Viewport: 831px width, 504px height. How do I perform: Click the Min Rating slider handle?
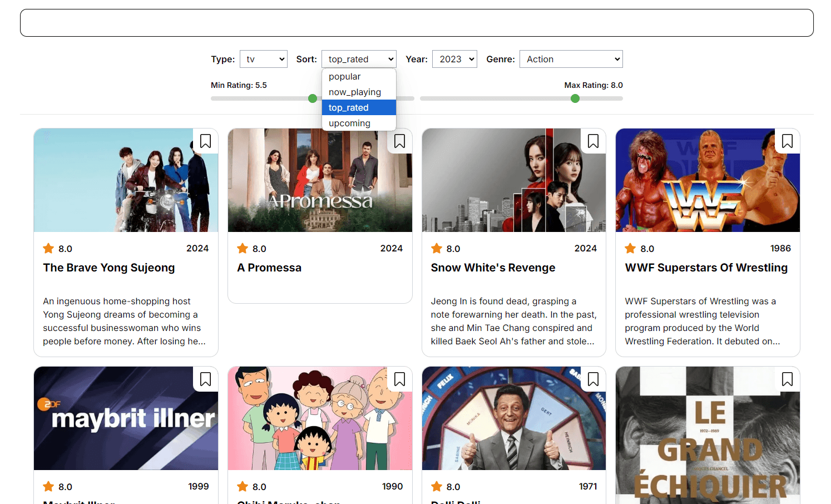coord(313,98)
